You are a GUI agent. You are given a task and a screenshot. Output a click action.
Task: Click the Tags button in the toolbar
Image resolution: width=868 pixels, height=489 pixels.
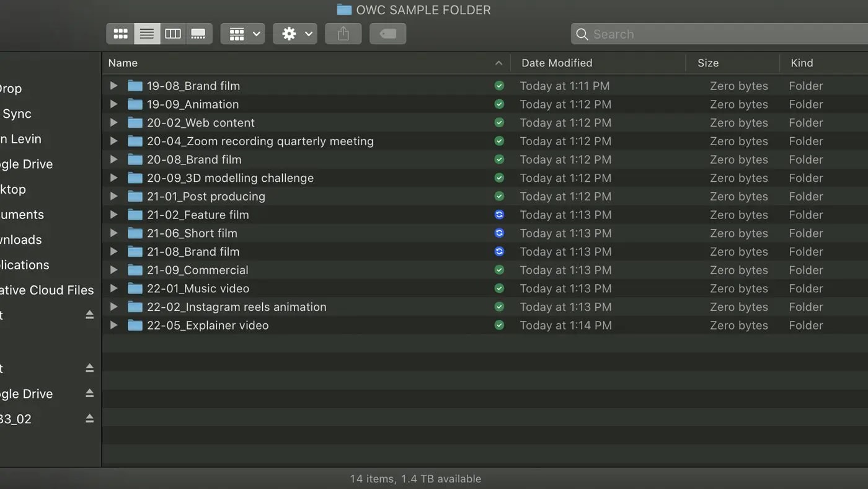[x=387, y=34]
